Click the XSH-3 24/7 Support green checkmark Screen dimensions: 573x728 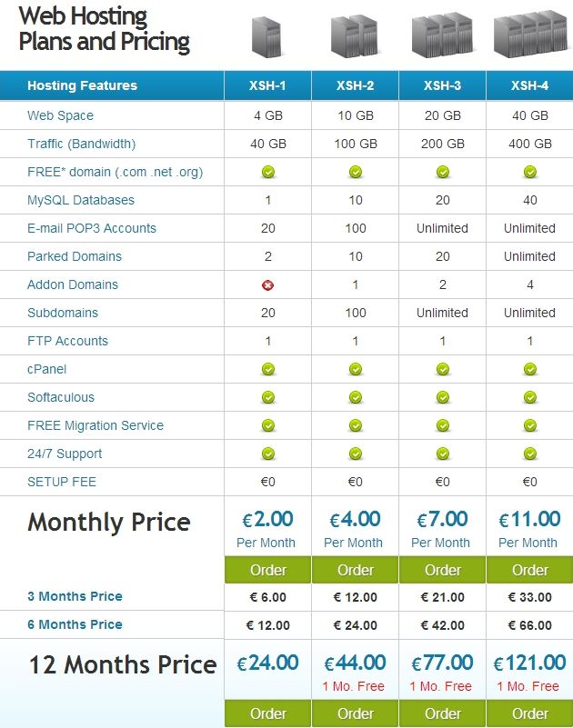443,454
